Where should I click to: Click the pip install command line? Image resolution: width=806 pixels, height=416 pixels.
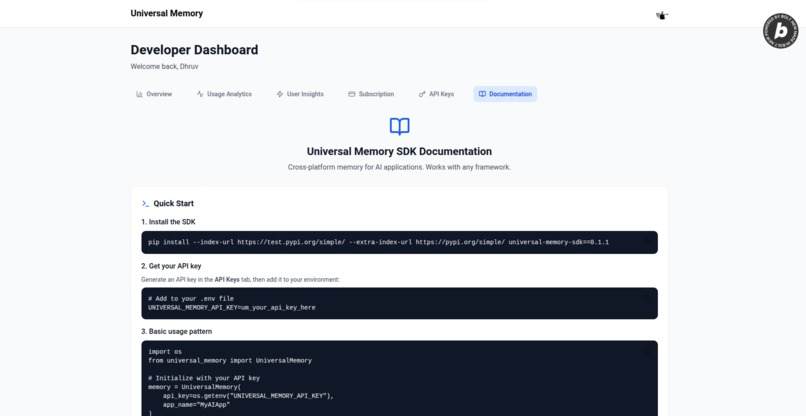pyautogui.click(x=378, y=242)
